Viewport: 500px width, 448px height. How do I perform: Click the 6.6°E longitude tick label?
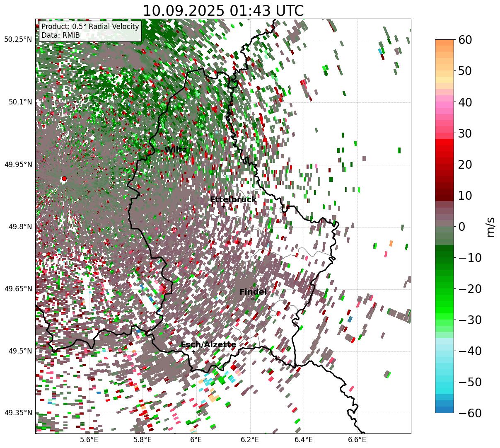(357, 440)
